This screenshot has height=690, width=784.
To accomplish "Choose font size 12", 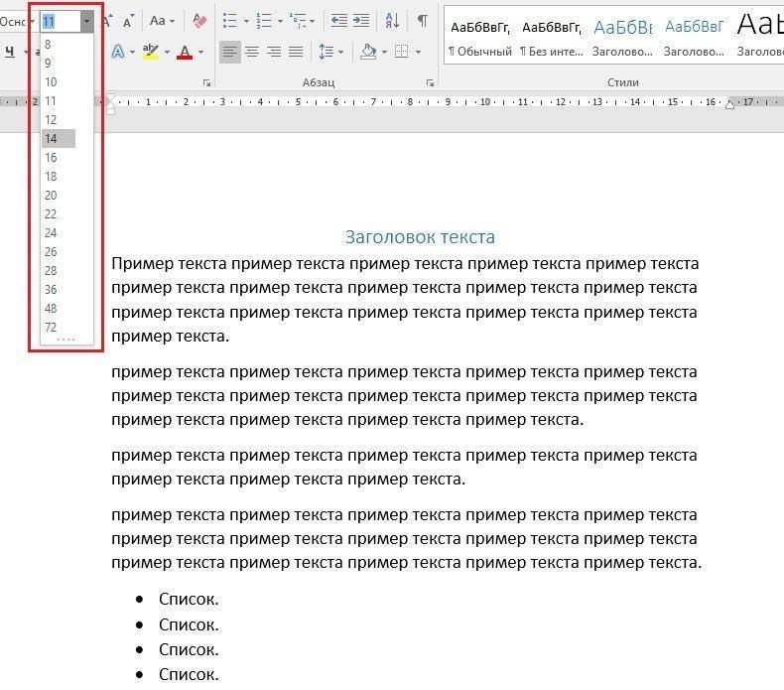I will (67, 119).
